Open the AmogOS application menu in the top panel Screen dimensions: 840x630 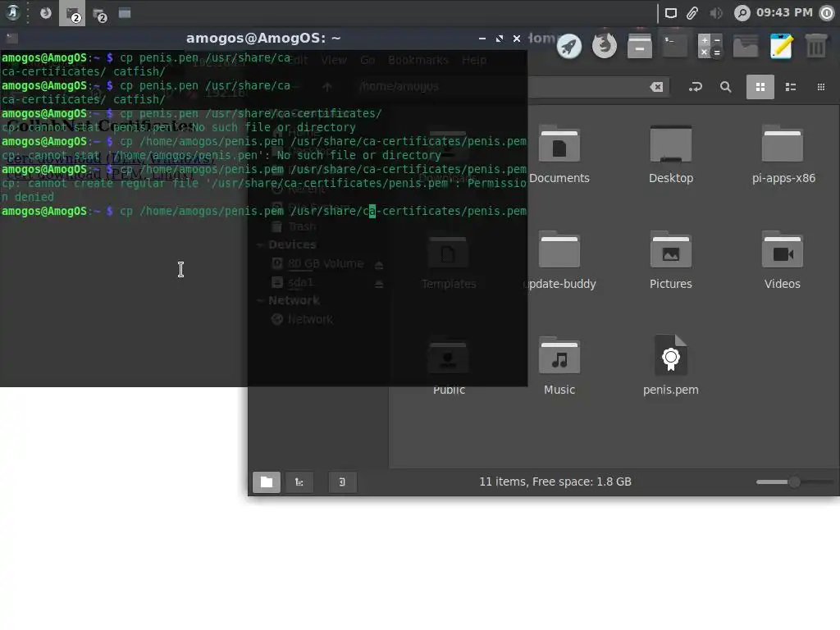pos(12,13)
